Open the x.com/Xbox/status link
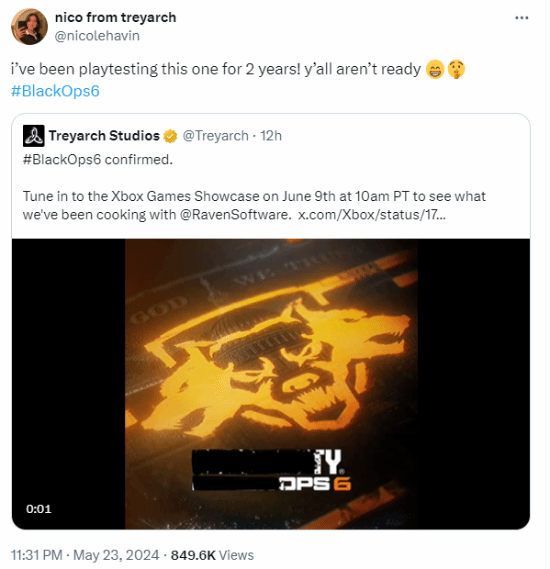The width and height of the screenshot is (550, 569). tap(372, 215)
